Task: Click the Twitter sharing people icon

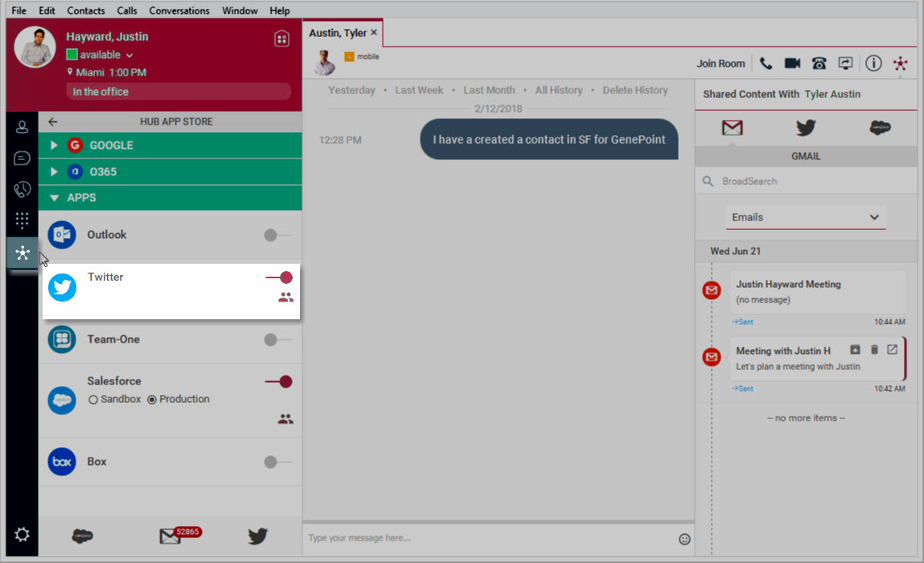Action: coord(285,297)
